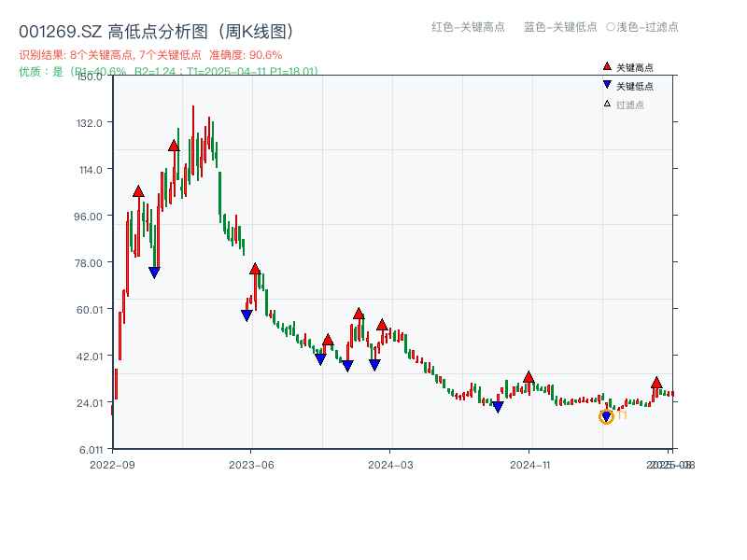The width and height of the screenshot is (747, 560).
Task: Select the red triangle above the 2024-03 area
Action: point(384,325)
